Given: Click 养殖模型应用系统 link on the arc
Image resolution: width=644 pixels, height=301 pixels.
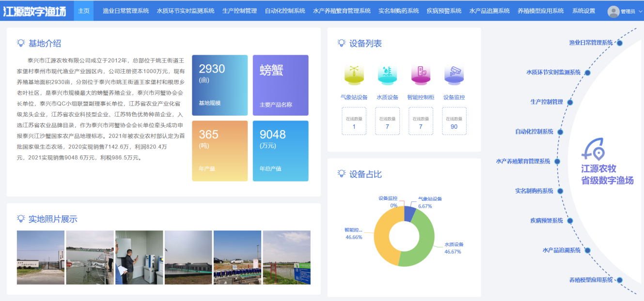Looking at the screenshot, I should (x=591, y=279).
